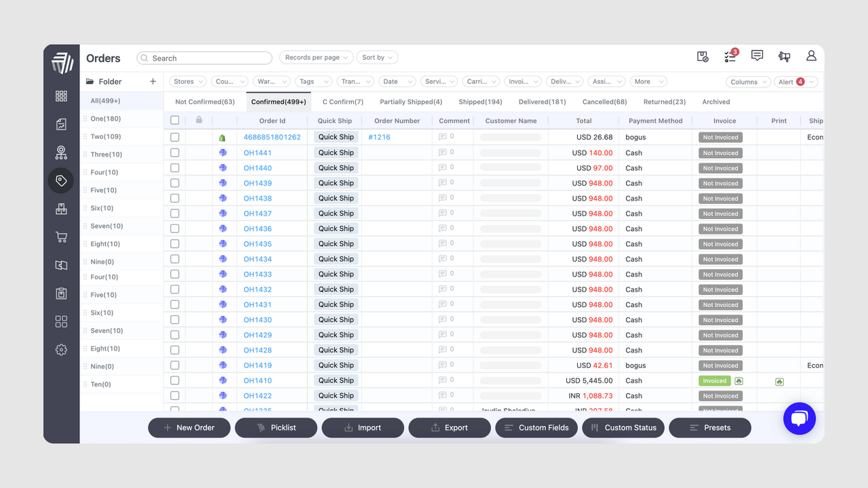Open the task list icon with badge 3
Image resolution: width=868 pixels, height=488 pixels.
(x=730, y=56)
